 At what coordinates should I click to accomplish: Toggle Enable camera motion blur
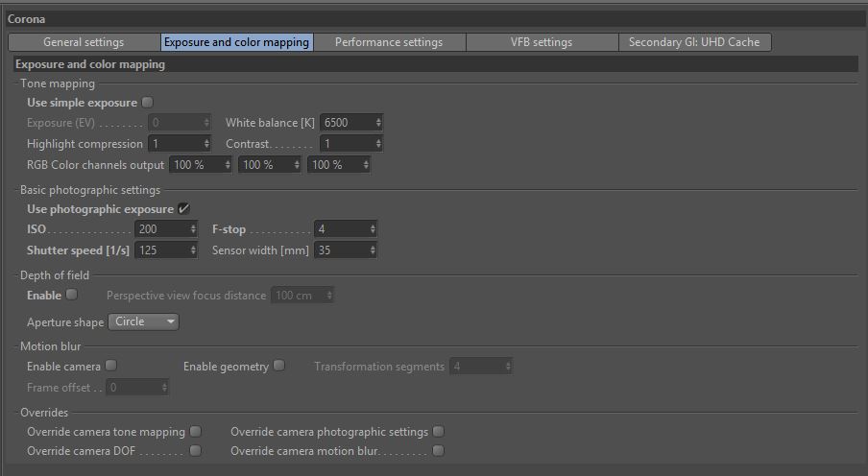[x=110, y=366]
